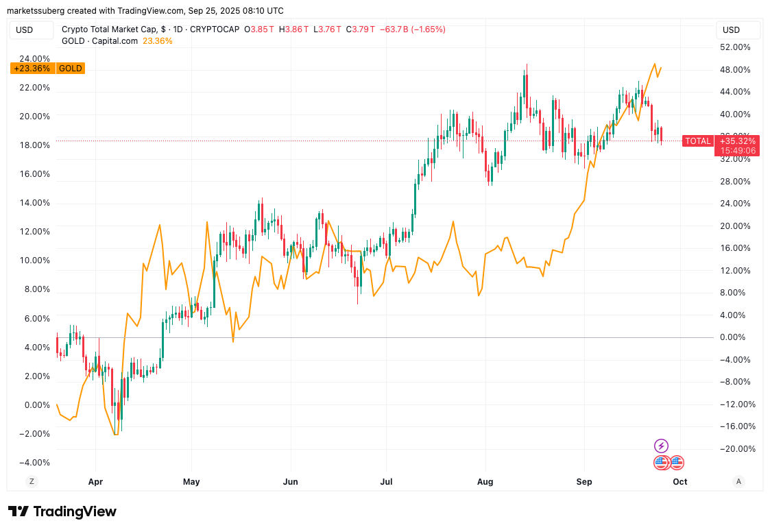The image size is (770, 532).
Task: Click the purple lightning bolt event icon
Action: (x=660, y=446)
